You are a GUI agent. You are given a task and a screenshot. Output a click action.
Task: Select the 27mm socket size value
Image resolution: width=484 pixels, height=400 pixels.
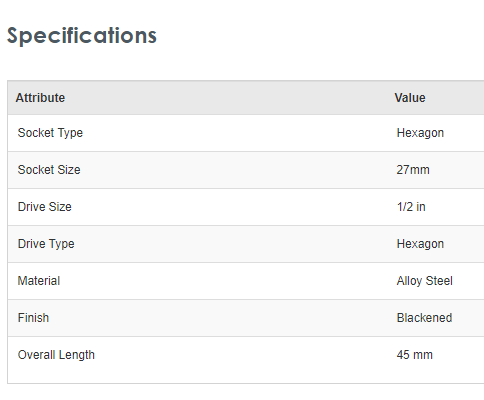413,170
